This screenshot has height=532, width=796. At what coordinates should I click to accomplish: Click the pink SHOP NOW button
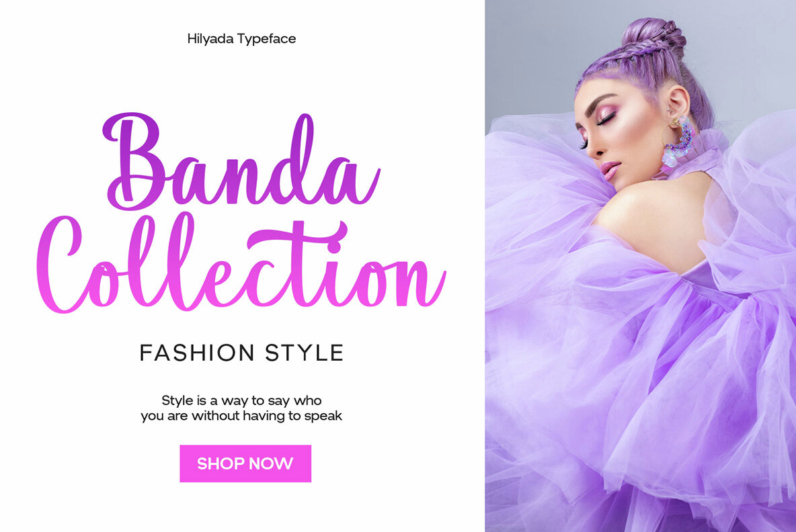coord(245,463)
